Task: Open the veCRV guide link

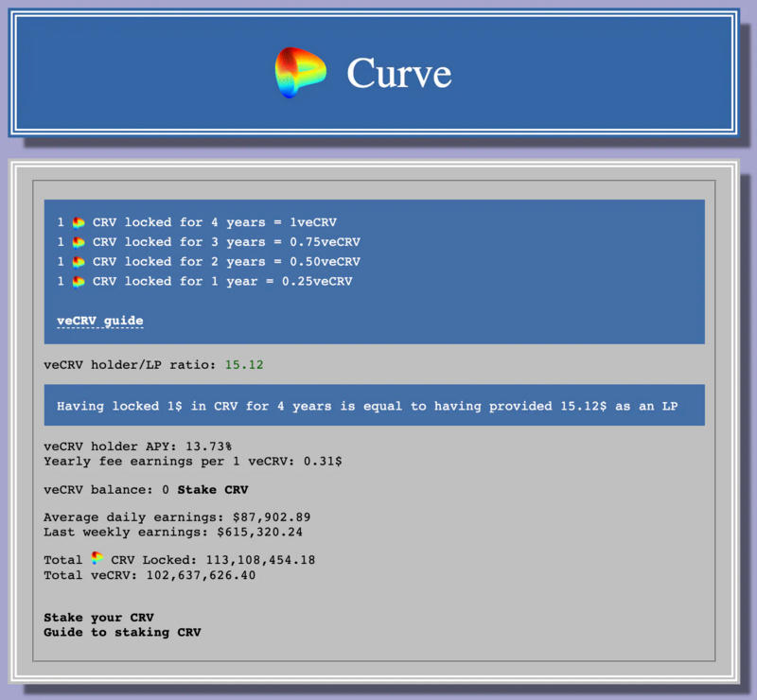Action: (99, 321)
